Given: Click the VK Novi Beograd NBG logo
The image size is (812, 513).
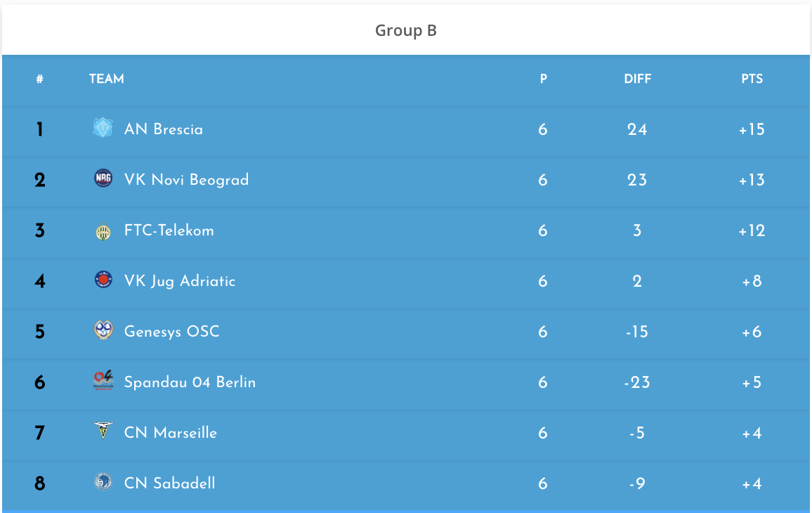Looking at the screenshot, I should (103, 178).
